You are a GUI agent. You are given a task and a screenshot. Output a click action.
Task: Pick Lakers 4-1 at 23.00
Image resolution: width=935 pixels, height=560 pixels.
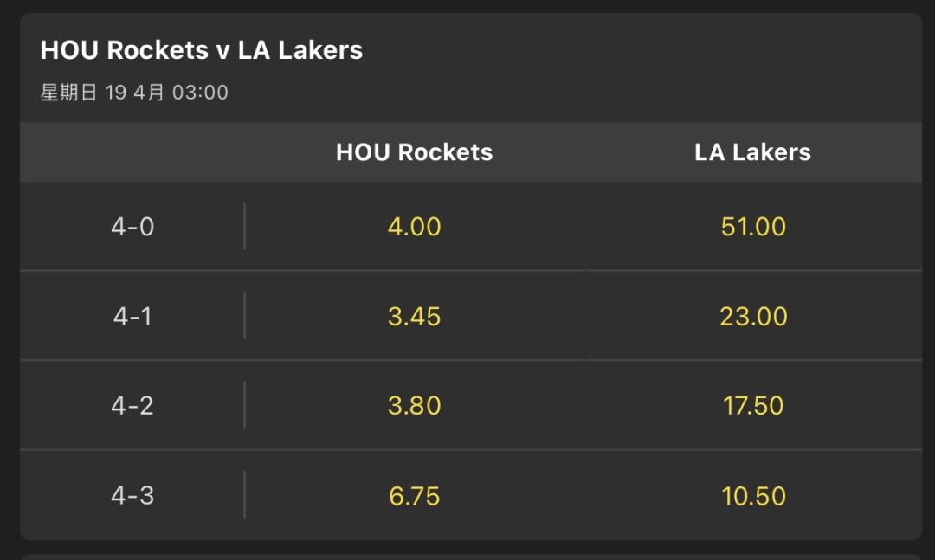pyautogui.click(x=753, y=316)
